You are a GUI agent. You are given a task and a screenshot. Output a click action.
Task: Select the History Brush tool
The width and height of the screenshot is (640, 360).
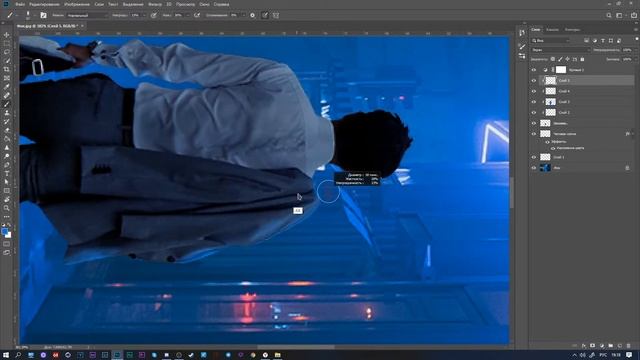[x=7, y=121]
